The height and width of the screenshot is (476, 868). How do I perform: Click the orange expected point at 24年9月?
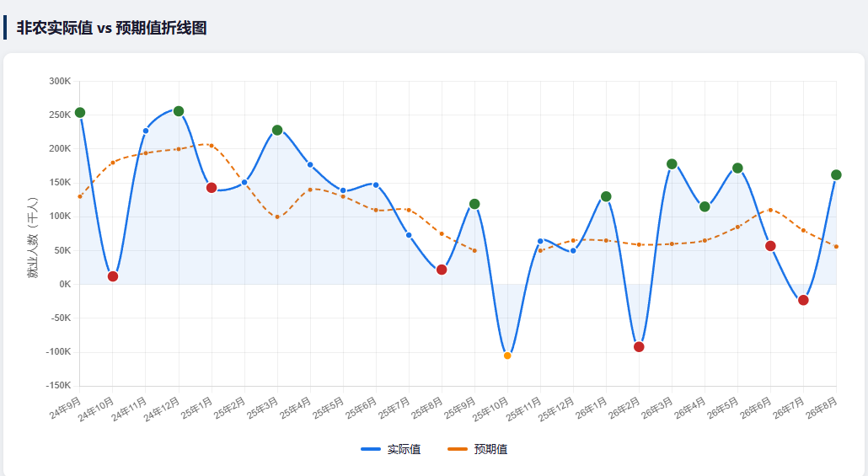point(80,196)
